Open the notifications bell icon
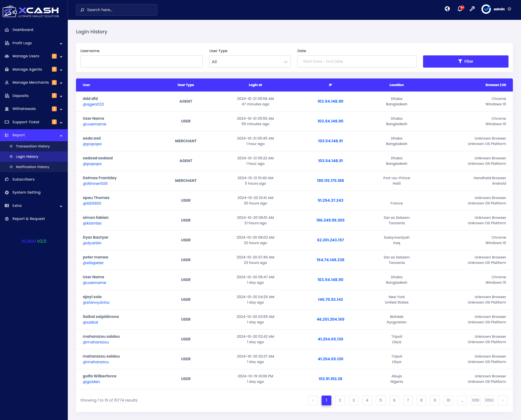521x420 pixels. 460,9
